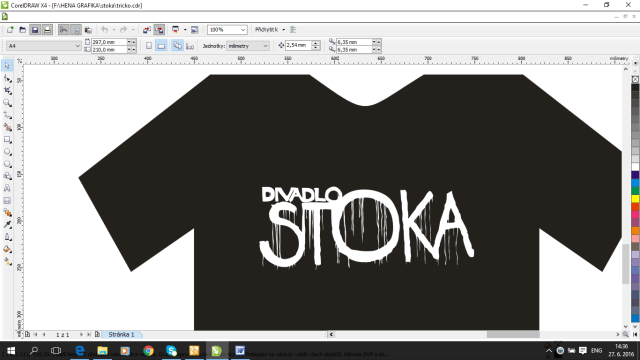Image resolution: width=640 pixels, height=360 pixels.
Task: Click the page height field 210,0 mm
Action: pos(109,49)
